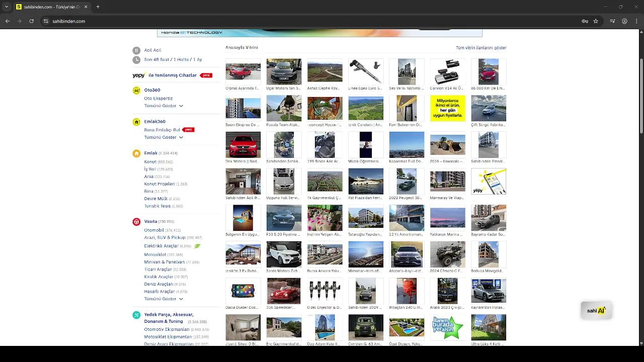Expand Tümünü Göster under Vasıta
This screenshot has height=362, width=644.
click(x=164, y=299)
